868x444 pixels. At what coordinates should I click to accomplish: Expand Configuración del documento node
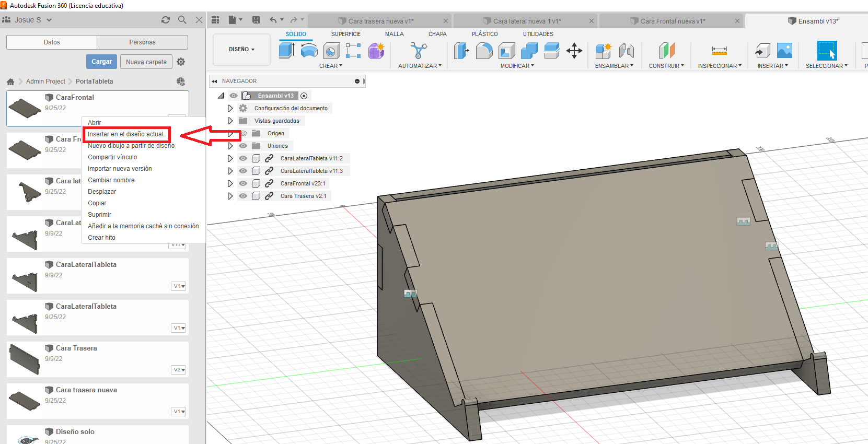click(230, 108)
